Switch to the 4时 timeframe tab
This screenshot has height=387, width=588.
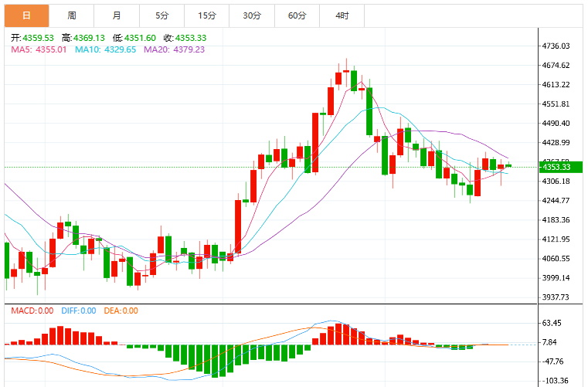pyautogui.click(x=342, y=15)
